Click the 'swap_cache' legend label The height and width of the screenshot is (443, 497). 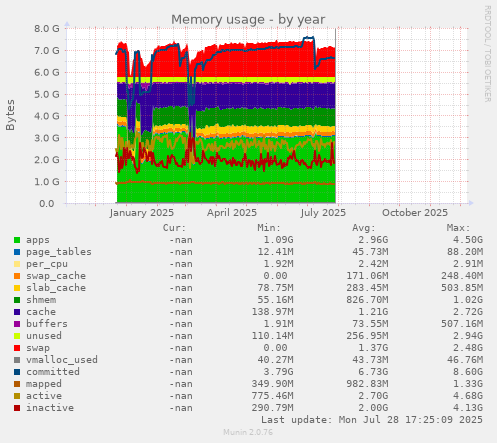(x=56, y=276)
